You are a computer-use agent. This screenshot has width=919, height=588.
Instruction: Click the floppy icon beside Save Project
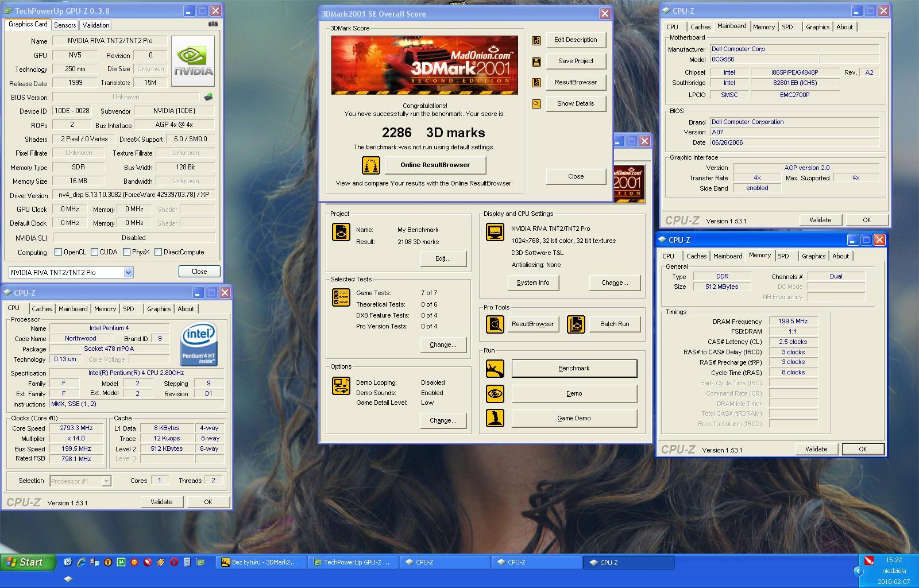536,61
